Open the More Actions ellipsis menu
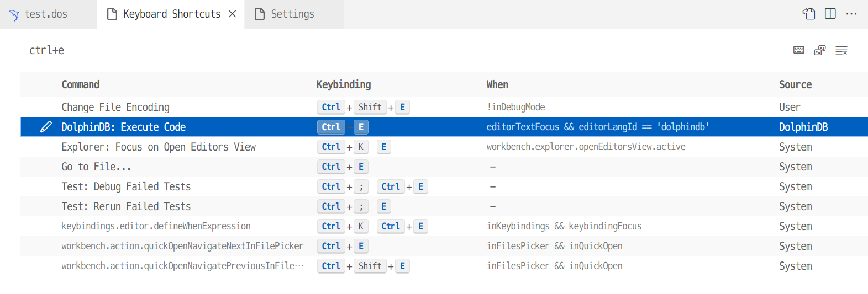This screenshot has width=868, height=294. [851, 14]
